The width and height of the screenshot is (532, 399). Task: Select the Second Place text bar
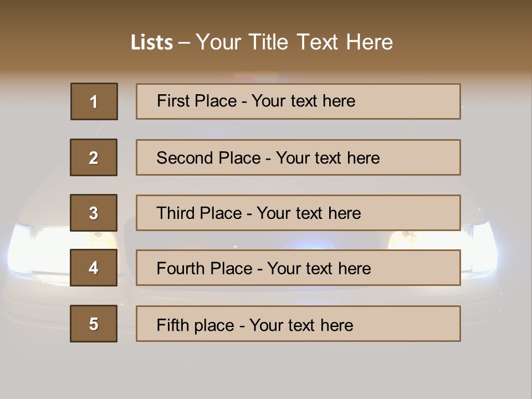click(298, 157)
